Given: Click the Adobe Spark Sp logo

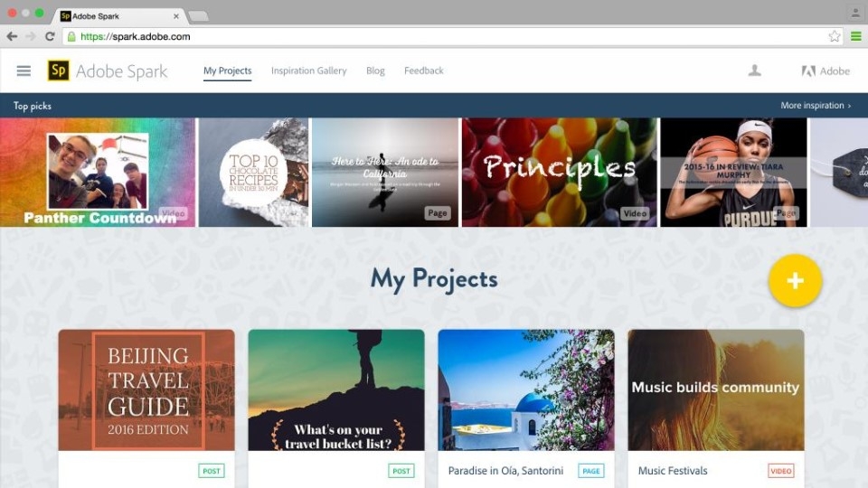Looking at the screenshot, I should (58, 70).
